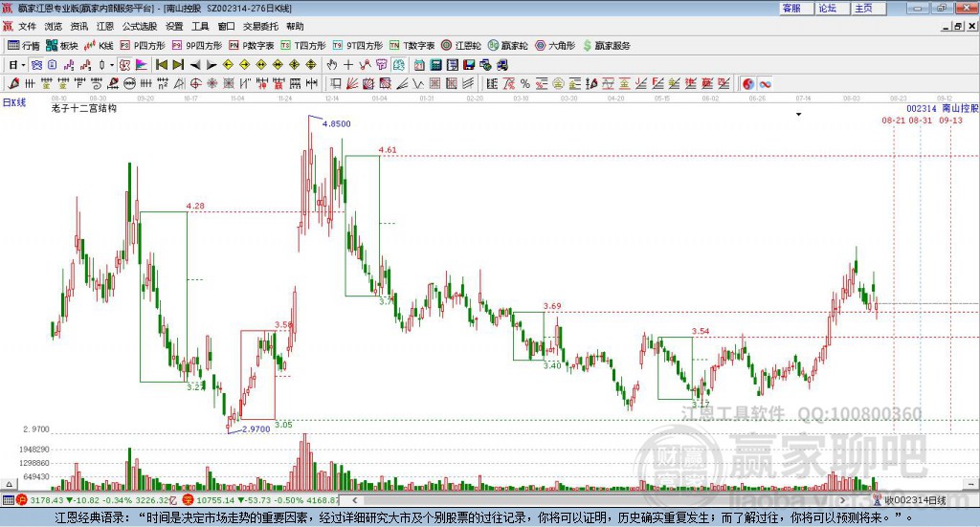The height and width of the screenshot is (527, 980).
Task: Open the 资讯 menu
Action: point(79,26)
